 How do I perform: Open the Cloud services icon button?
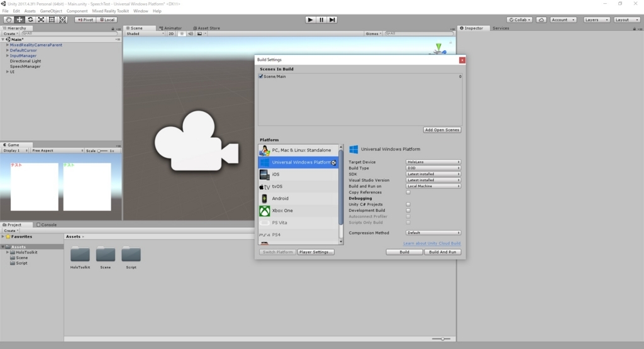point(541,19)
